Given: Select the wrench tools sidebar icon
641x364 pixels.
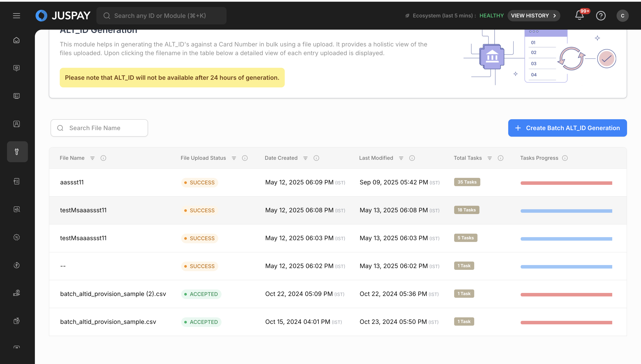Looking at the screenshot, I should point(17,152).
